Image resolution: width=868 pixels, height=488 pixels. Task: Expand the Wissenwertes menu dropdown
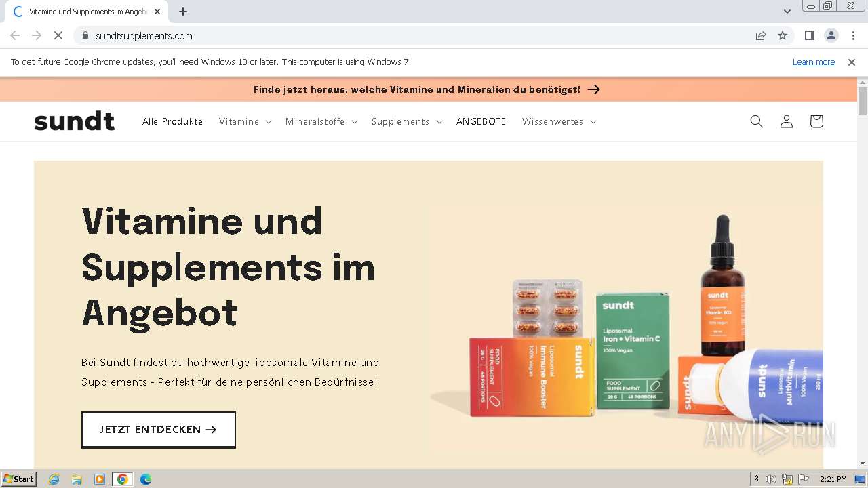(x=559, y=121)
